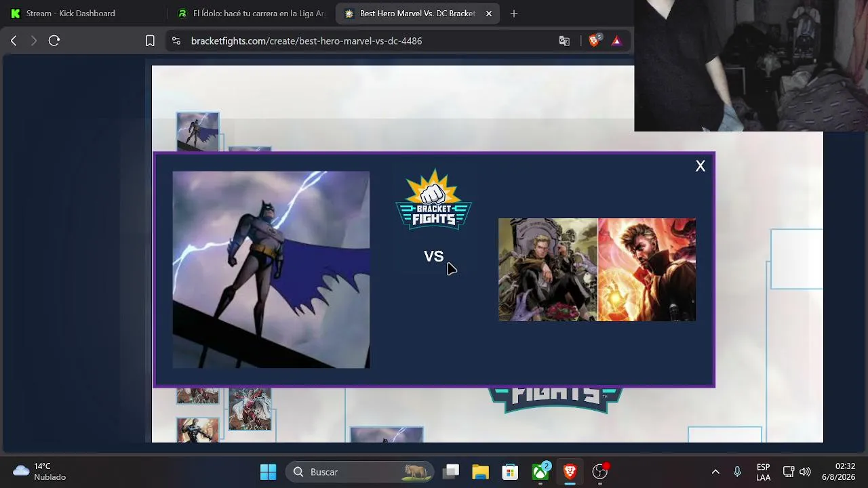Close the Best Hero Marvel Vs. DC tab
Viewport: 868px width, 488px height.
coord(489,14)
